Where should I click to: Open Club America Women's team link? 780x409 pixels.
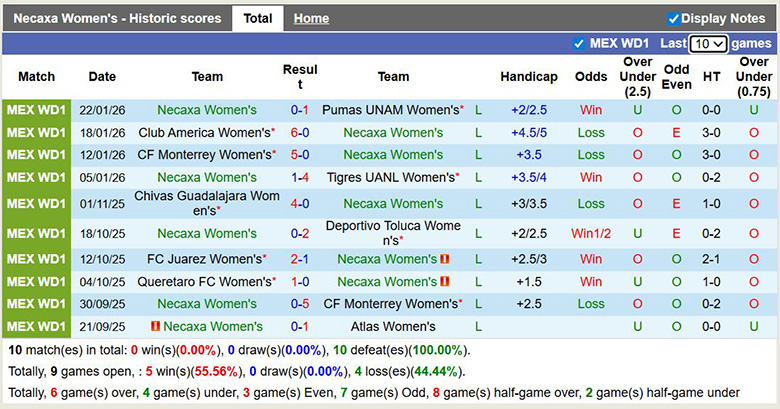[x=204, y=132]
